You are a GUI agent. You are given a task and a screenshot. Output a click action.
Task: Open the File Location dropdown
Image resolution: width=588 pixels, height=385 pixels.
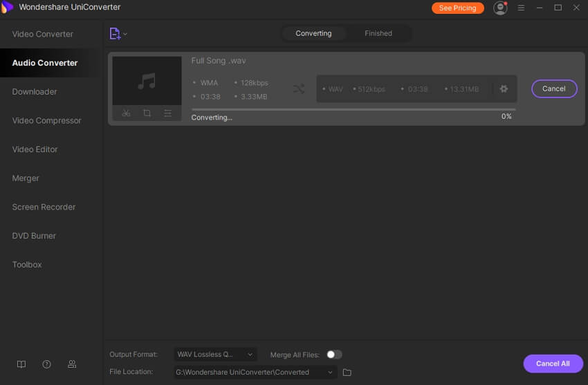pos(255,373)
